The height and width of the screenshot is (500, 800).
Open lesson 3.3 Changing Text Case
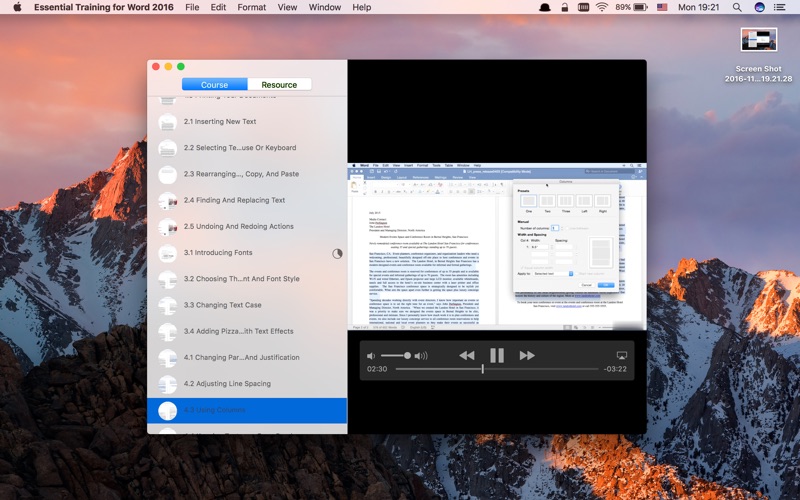[x=247, y=305]
